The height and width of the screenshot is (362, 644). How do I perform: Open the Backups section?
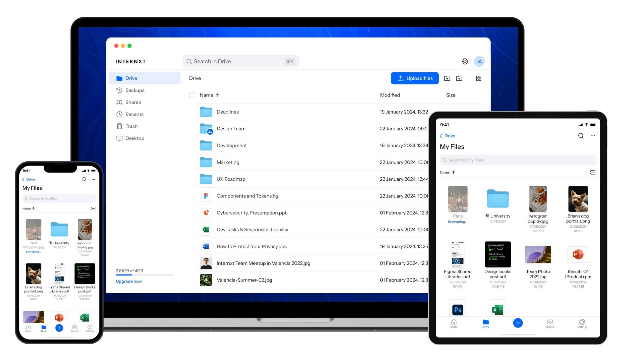tap(135, 90)
